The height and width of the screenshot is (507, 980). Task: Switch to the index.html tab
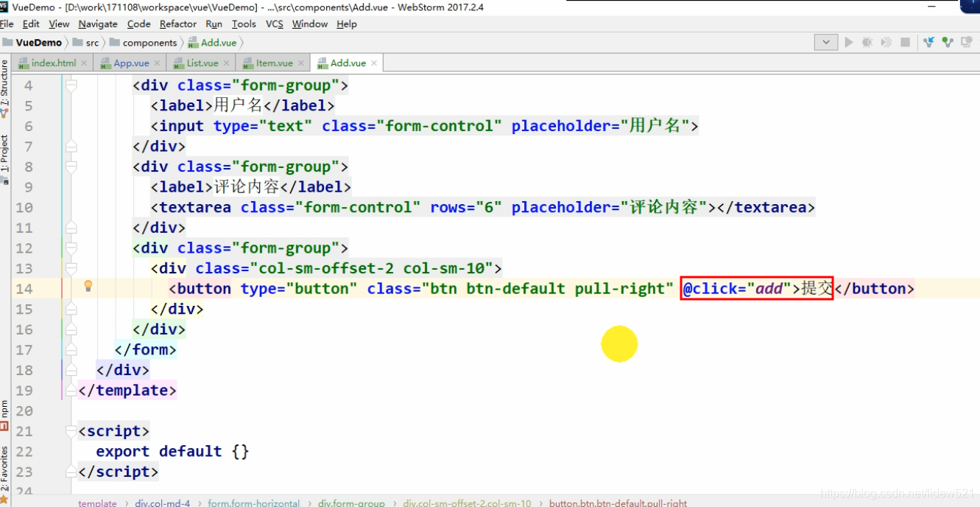pos(53,63)
